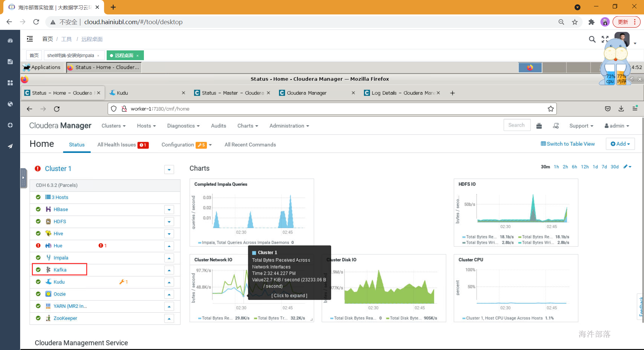Click Cloudera Manager search field
The image size is (644, 350).
[x=517, y=125]
